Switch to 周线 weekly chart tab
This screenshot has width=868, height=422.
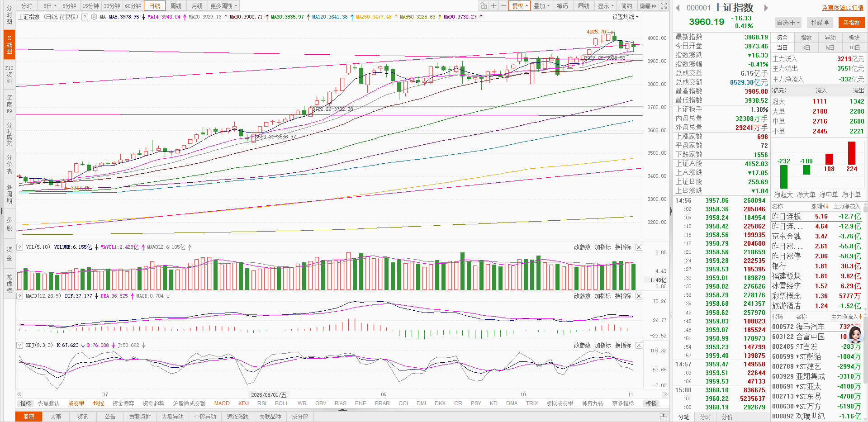pos(176,6)
